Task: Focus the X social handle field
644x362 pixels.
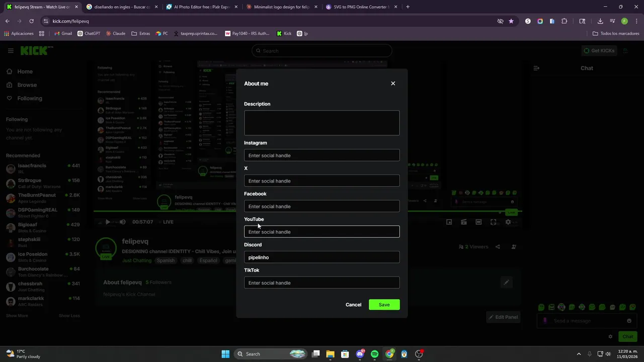Action: coord(321,181)
